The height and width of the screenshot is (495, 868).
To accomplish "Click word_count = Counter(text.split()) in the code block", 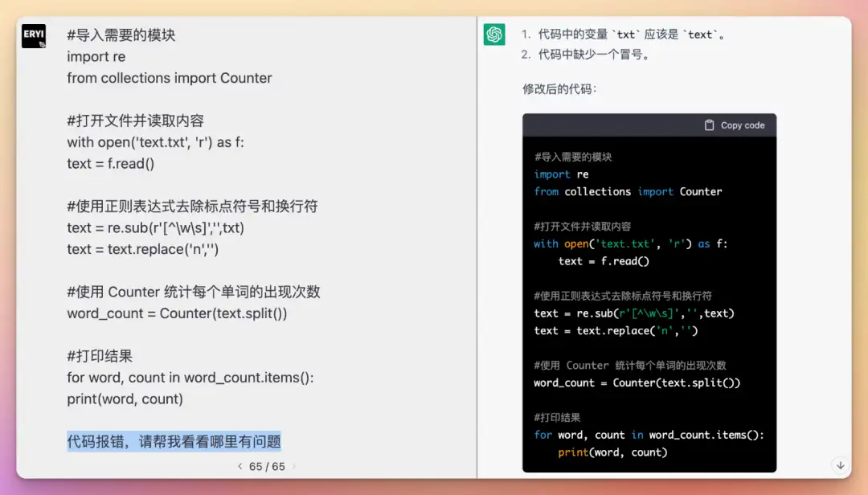I will (x=637, y=382).
